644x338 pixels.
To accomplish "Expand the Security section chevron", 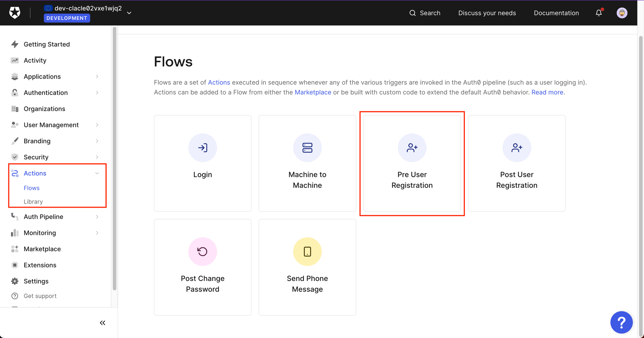I will (x=97, y=157).
